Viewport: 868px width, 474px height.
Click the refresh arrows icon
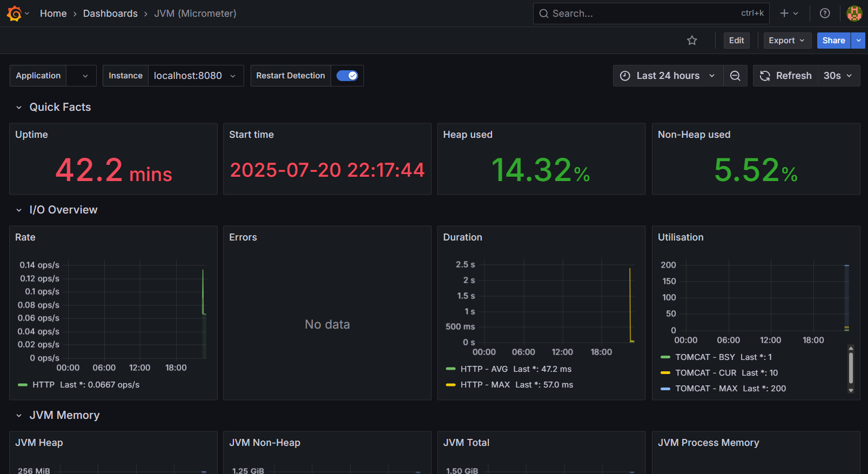coord(765,76)
